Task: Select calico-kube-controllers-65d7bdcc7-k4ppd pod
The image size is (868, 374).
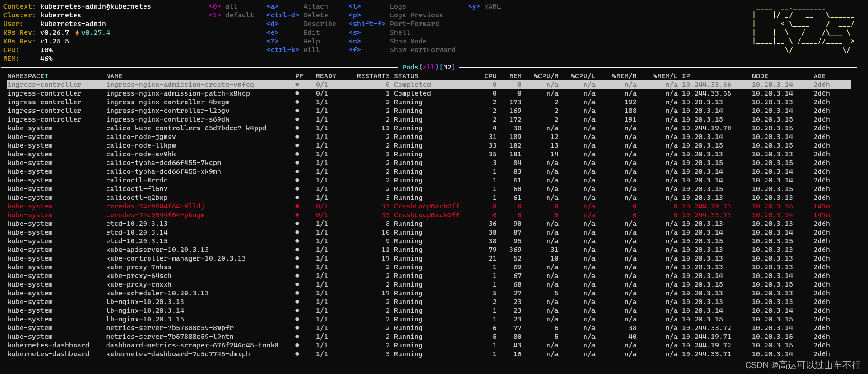Action: click(x=429, y=128)
